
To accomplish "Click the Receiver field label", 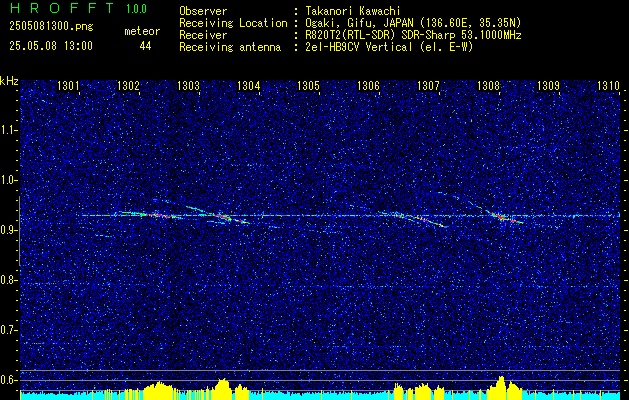I will (x=203, y=35).
